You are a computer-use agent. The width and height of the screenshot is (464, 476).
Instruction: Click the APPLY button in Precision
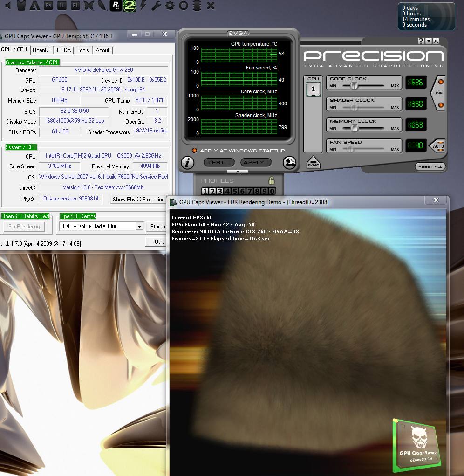(x=256, y=162)
